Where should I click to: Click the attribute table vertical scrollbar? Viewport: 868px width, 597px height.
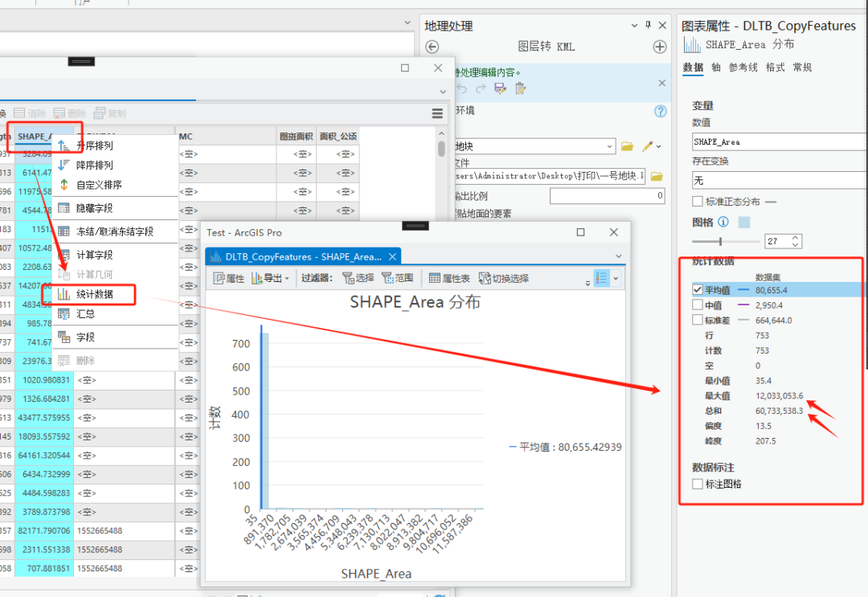(x=441, y=149)
